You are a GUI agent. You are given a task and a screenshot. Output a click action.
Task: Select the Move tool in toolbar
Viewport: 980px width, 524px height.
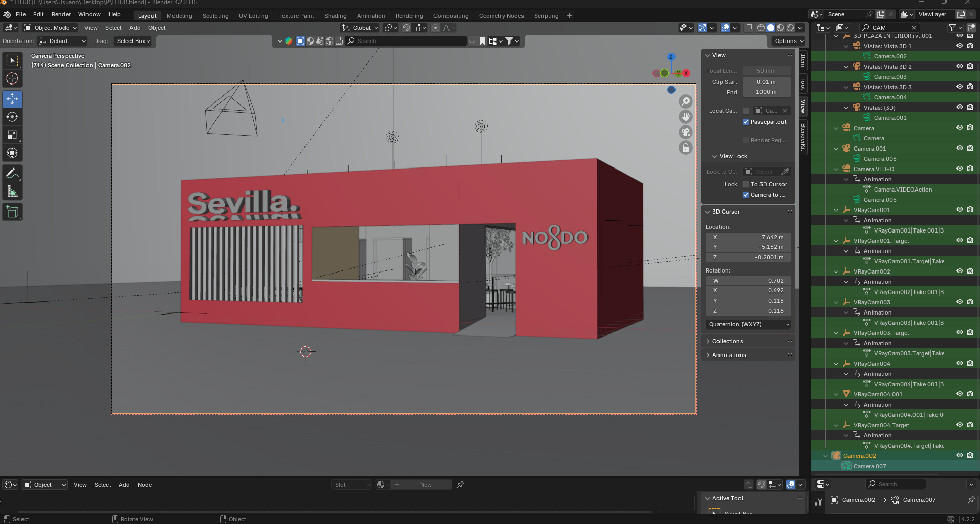pos(12,99)
